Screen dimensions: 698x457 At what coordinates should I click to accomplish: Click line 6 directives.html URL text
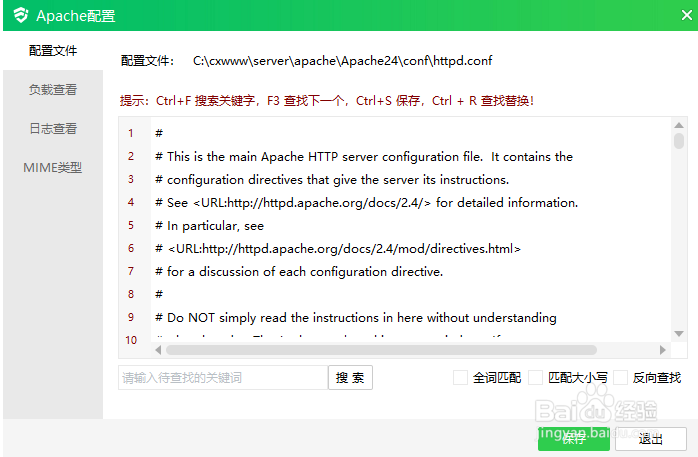pyautogui.click(x=344, y=249)
